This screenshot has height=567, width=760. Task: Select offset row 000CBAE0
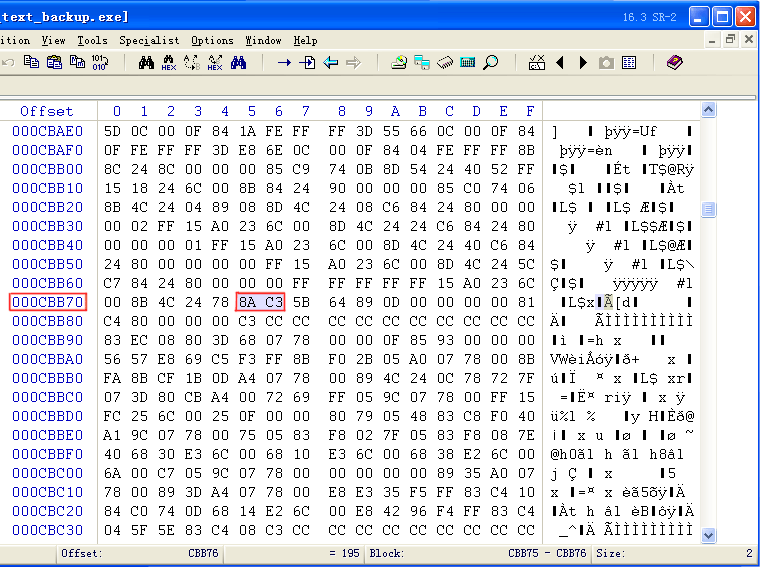click(x=48, y=131)
